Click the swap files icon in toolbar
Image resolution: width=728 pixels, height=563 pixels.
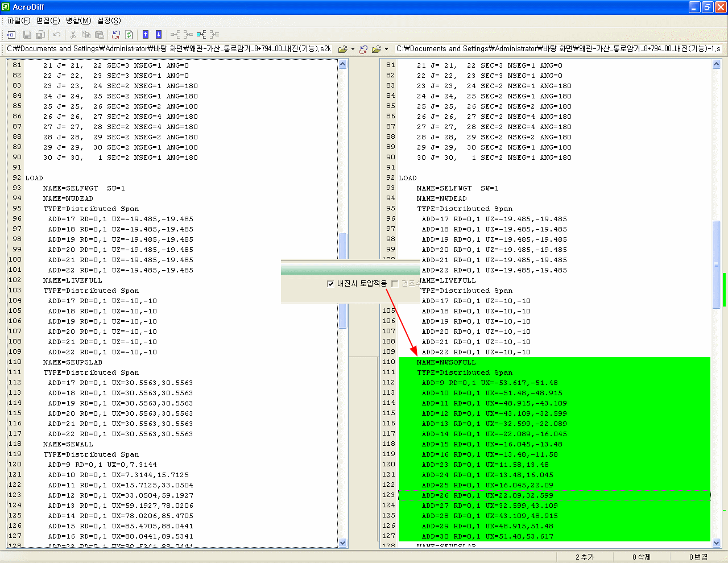click(x=116, y=35)
